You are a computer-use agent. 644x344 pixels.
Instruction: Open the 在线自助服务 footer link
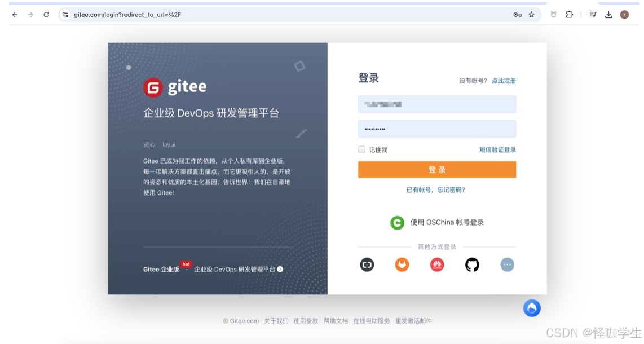[372, 321]
